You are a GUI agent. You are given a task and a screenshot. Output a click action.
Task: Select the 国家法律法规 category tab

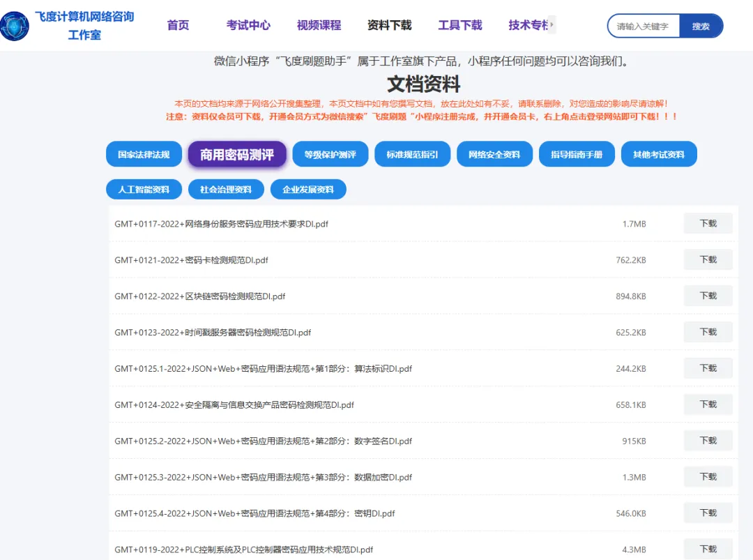pyautogui.click(x=144, y=154)
